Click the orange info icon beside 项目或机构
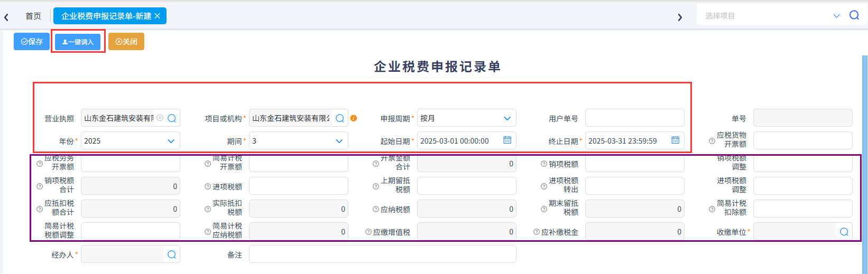Viewport: 868px width, 274px height. 354,118
